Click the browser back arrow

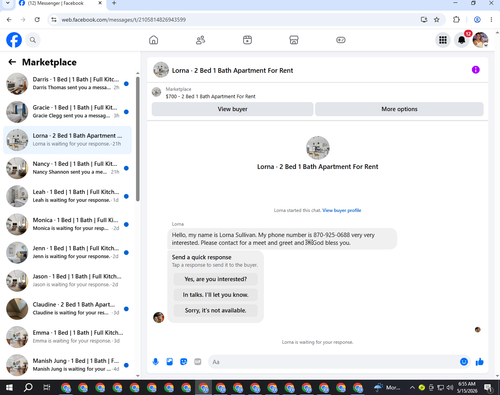tap(9, 20)
